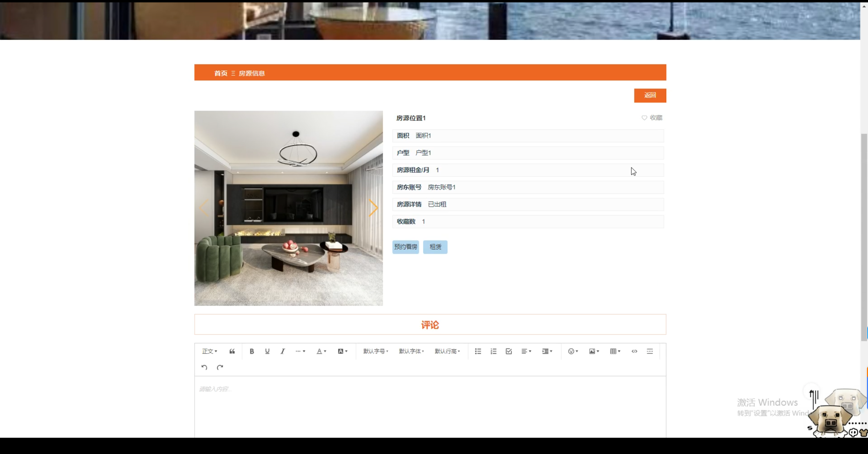Insert a bulleted list
The height and width of the screenshot is (454, 868).
click(478, 351)
